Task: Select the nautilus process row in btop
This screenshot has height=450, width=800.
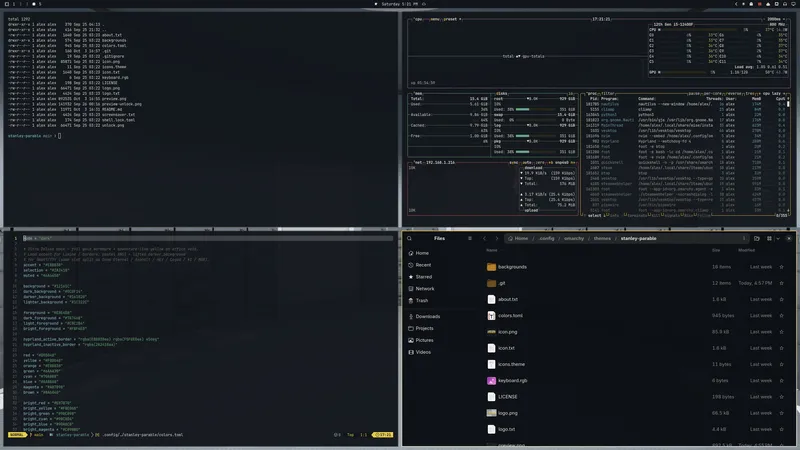Action: pos(686,104)
